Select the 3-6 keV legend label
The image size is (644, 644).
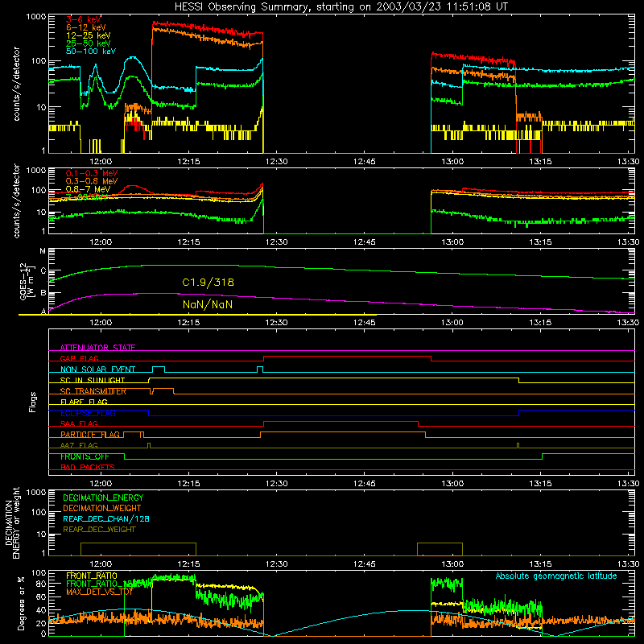[x=83, y=19]
